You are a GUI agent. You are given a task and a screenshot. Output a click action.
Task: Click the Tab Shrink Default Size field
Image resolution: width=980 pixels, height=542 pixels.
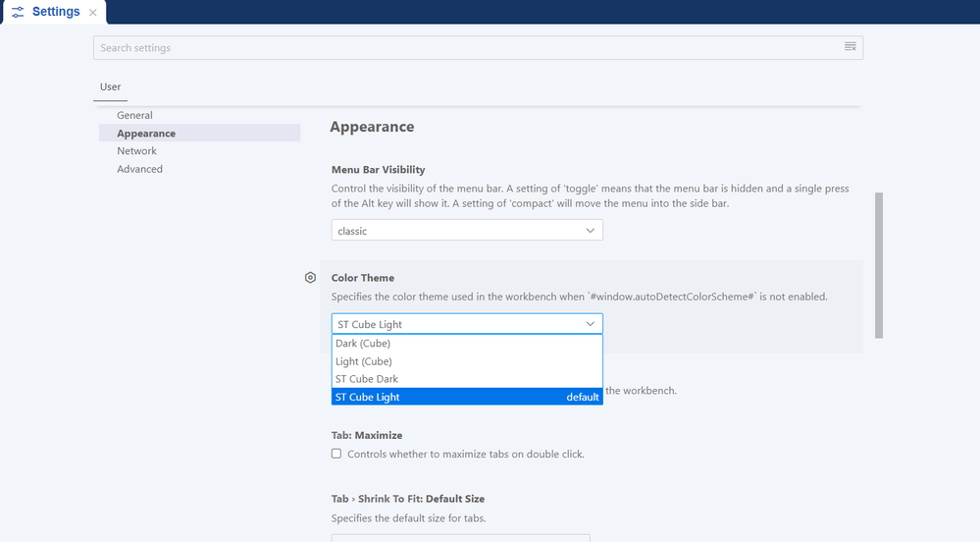460,537
